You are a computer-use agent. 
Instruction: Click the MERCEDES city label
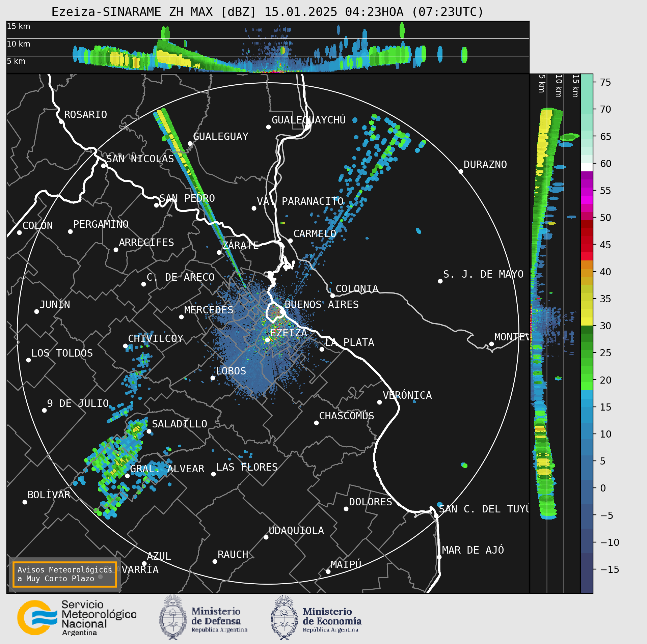tap(209, 310)
